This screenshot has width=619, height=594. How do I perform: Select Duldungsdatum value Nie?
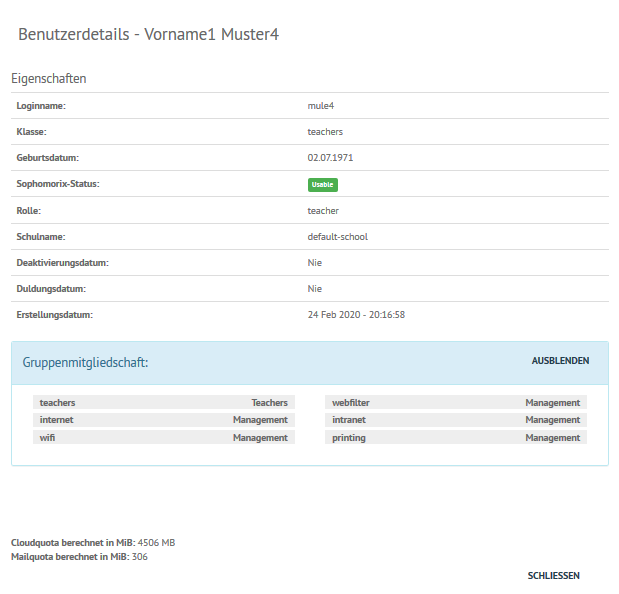click(x=315, y=289)
